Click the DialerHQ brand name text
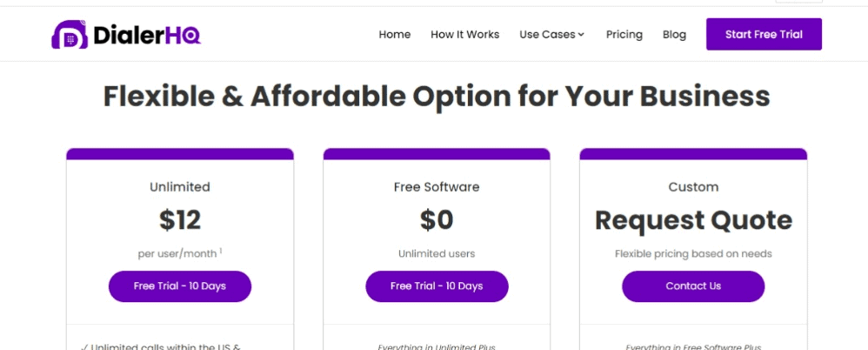 147,36
